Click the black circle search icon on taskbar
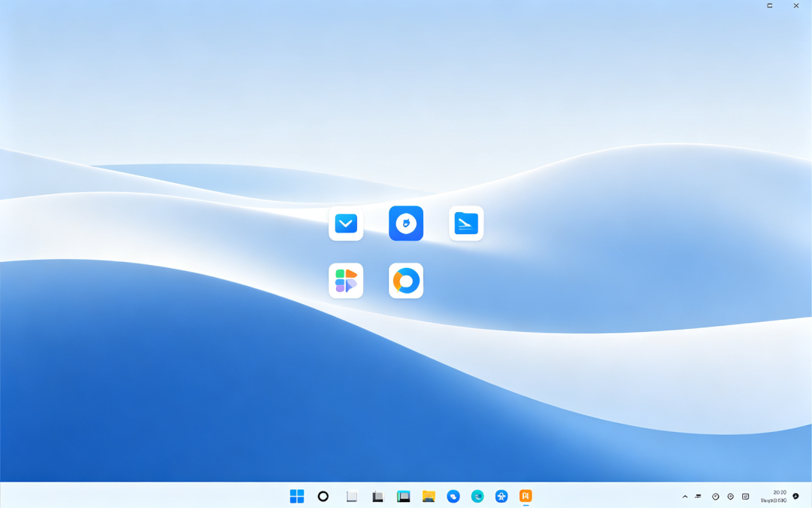 (323, 497)
